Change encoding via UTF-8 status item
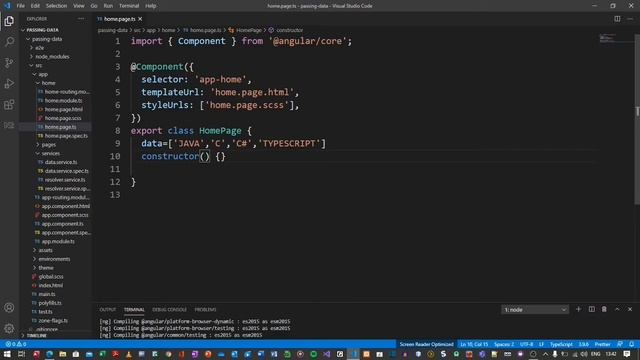 [x=527, y=344]
